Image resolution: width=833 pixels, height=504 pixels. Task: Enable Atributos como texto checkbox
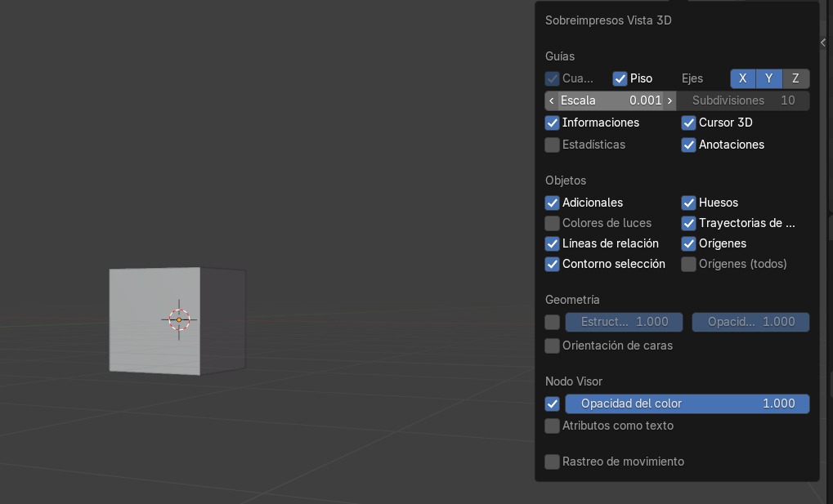pos(552,426)
